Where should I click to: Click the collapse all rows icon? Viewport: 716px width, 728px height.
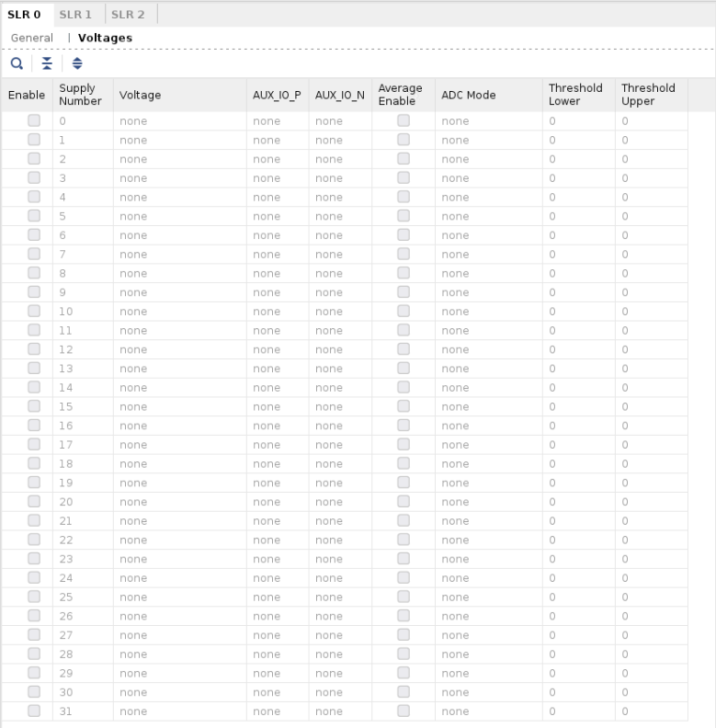click(47, 63)
